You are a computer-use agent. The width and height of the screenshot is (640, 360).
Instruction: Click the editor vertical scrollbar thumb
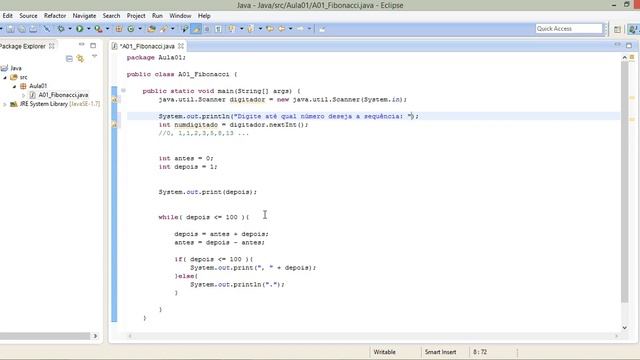624,182
